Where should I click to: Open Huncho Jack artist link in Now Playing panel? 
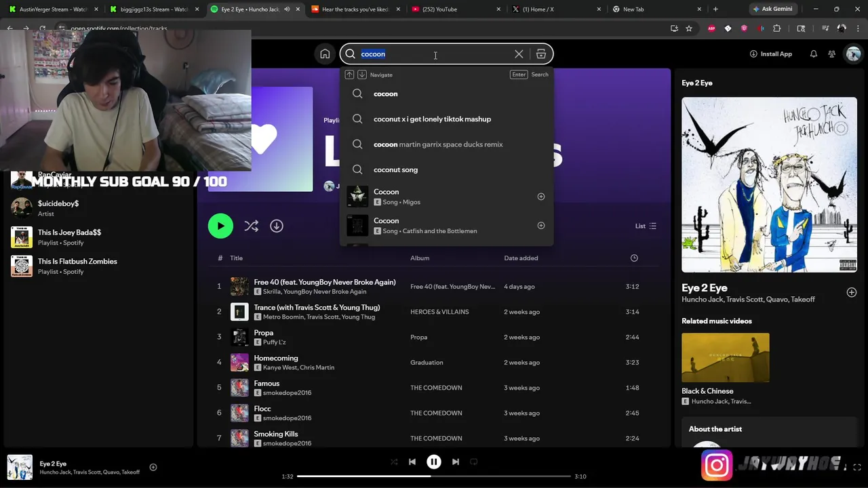click(702, 299)
